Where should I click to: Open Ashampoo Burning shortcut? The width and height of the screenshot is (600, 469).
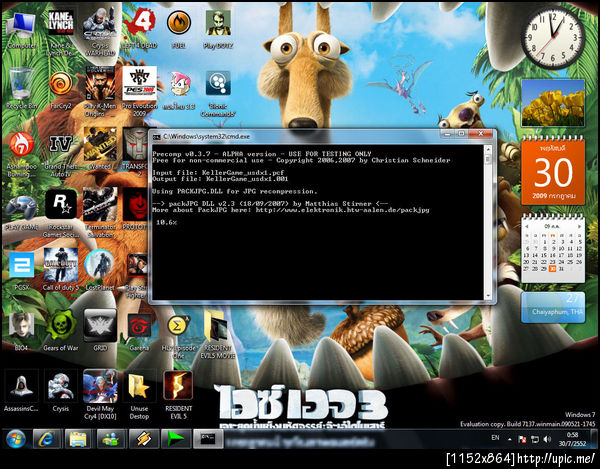click(21, 154)
